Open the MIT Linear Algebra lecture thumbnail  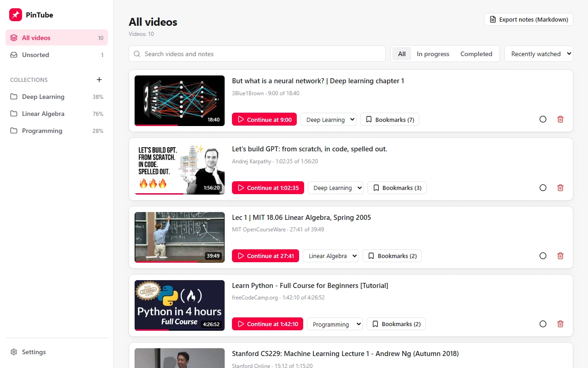(180, 237)
